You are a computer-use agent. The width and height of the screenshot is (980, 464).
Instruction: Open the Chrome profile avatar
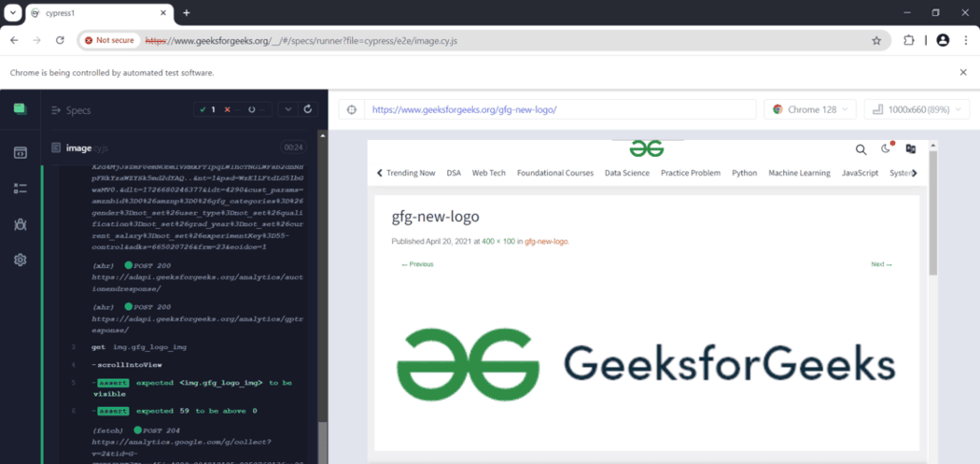click(943, 40)
